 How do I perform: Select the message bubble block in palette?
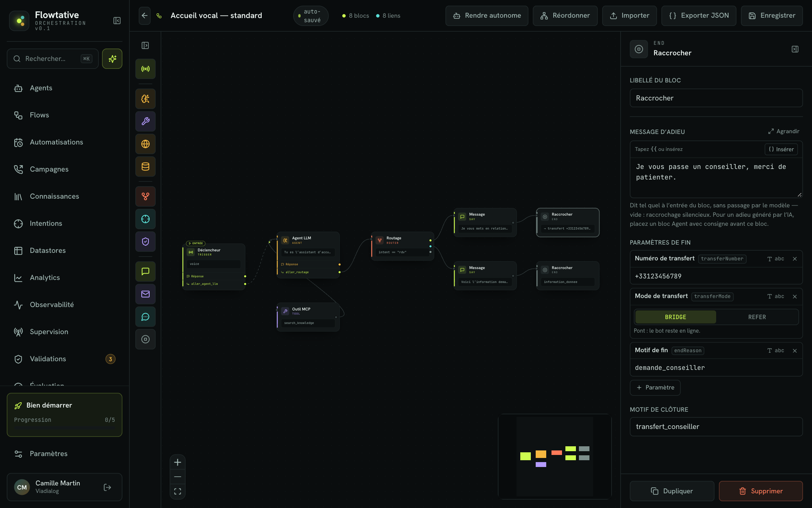pyautogui.click(x=145, y=272)
